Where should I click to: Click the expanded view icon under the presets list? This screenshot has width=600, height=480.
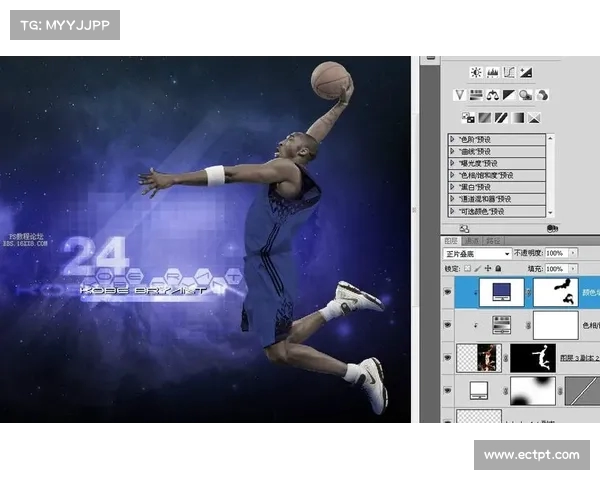(464, 229)
